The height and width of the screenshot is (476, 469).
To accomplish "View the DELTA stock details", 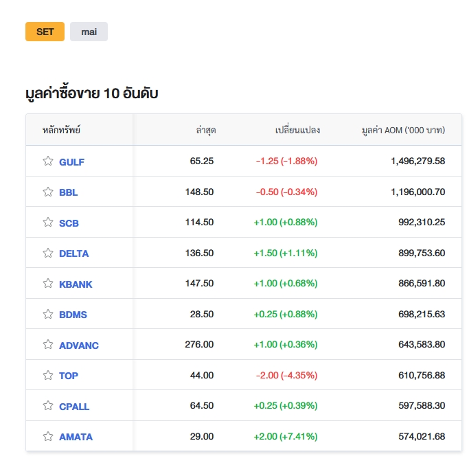I will 73,253.
